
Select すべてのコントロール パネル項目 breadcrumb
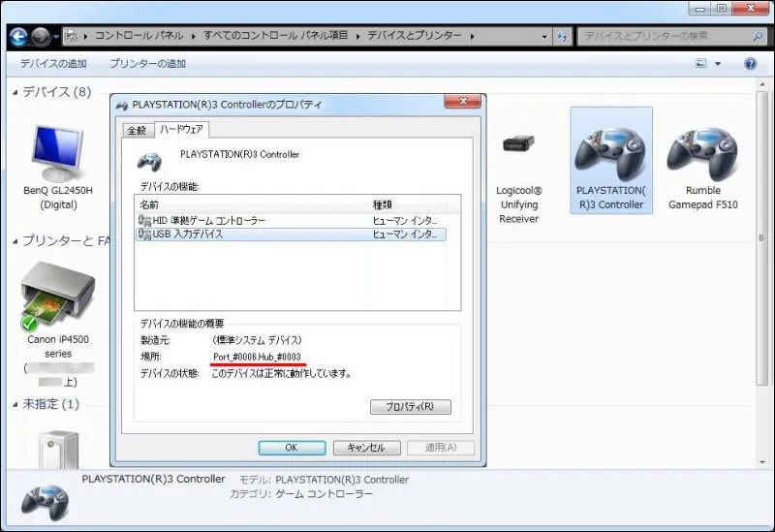click(x=275, y=36)
